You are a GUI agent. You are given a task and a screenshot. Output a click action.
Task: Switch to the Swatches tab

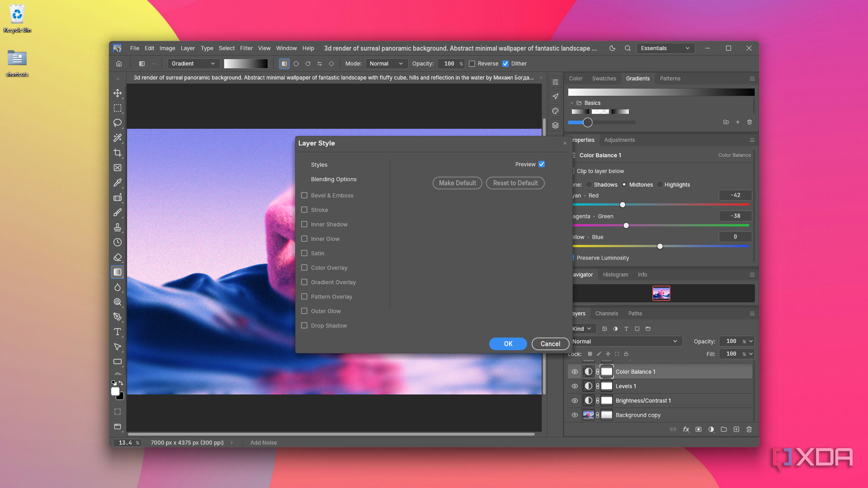(x=604, y=79)
